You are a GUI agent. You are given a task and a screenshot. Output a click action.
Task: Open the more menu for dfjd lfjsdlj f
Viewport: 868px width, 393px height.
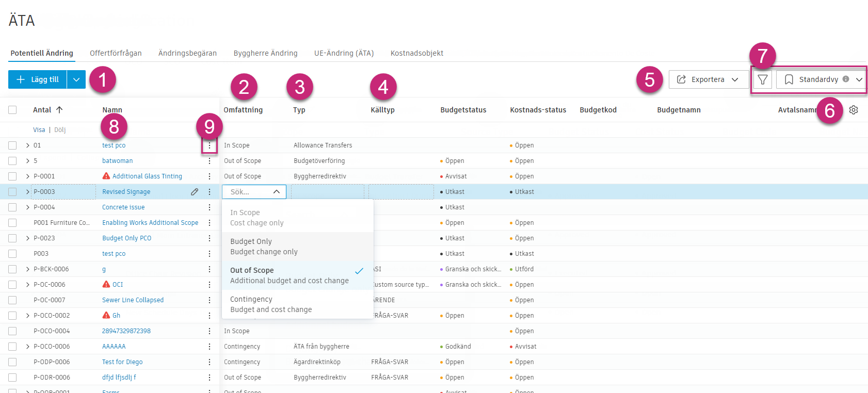point(210,378)
